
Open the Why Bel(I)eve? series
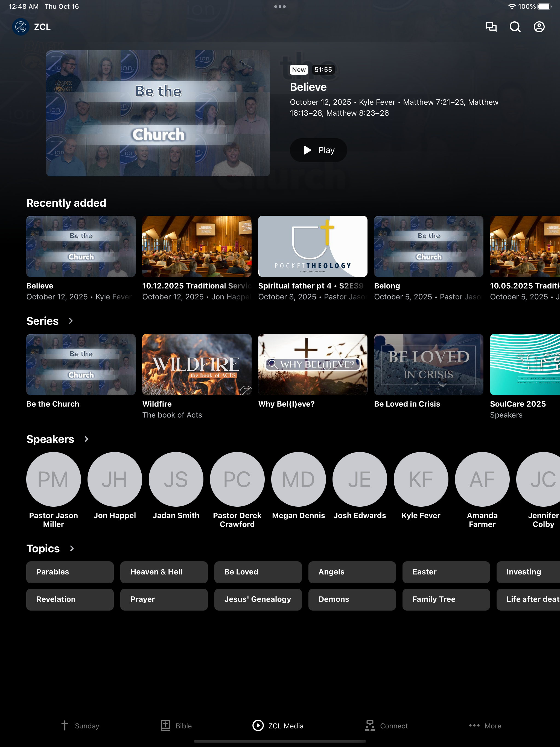click(313, 371)
